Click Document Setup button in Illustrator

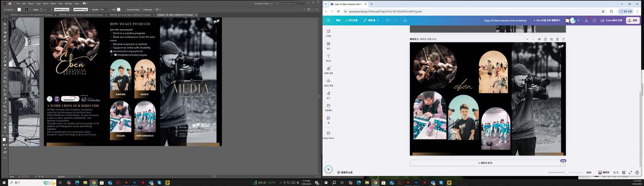[133, 10]
